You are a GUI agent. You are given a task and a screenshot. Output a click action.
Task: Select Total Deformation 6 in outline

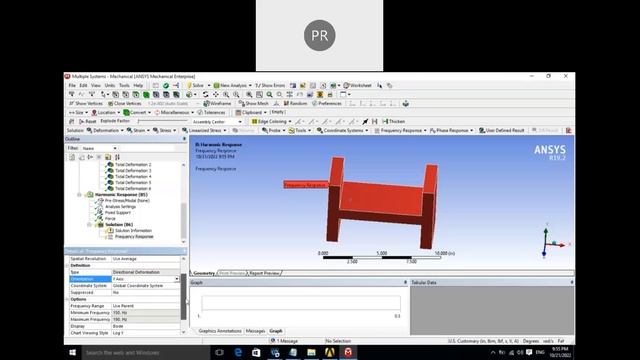click(x=133, y=189)
